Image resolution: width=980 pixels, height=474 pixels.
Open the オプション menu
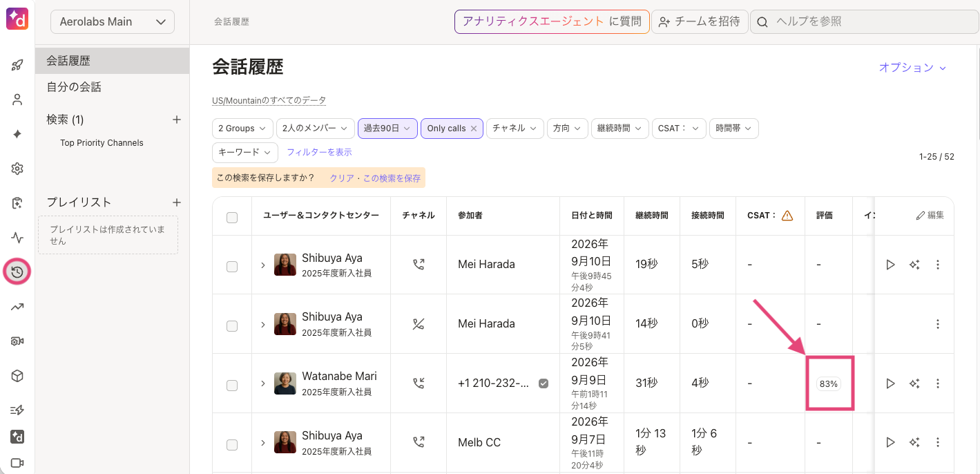tap(912, 68)
